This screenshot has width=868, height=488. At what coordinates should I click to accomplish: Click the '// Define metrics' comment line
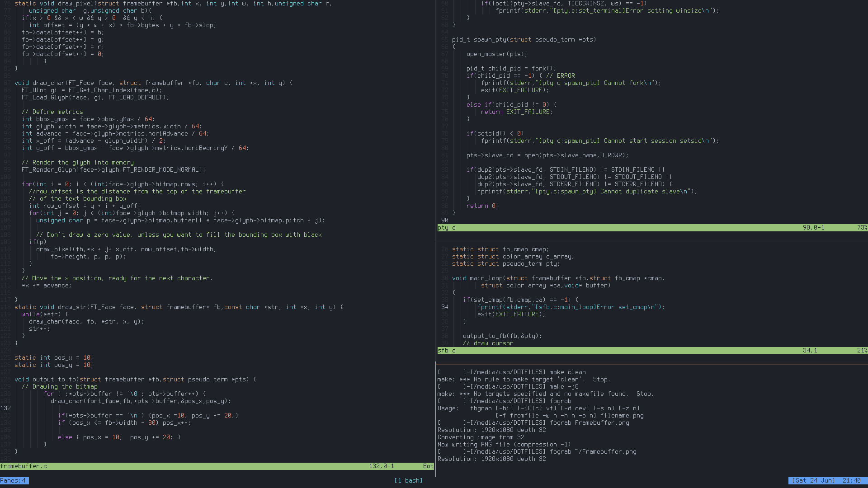[52, 112]
